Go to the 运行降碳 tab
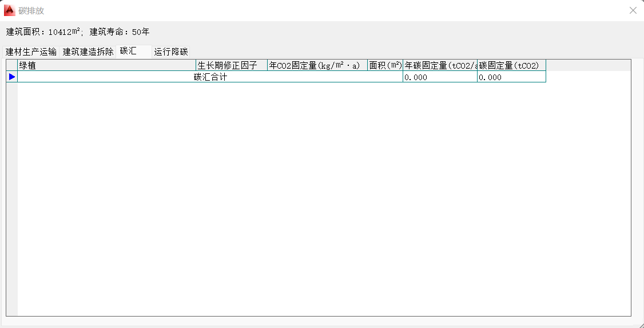Screen dimensions: 644x328 (x=171, y=52)
